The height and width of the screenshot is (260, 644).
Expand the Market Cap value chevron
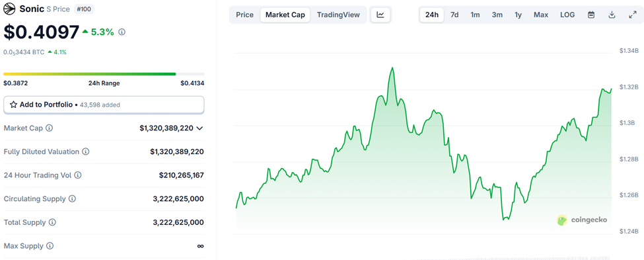[199, 128]
